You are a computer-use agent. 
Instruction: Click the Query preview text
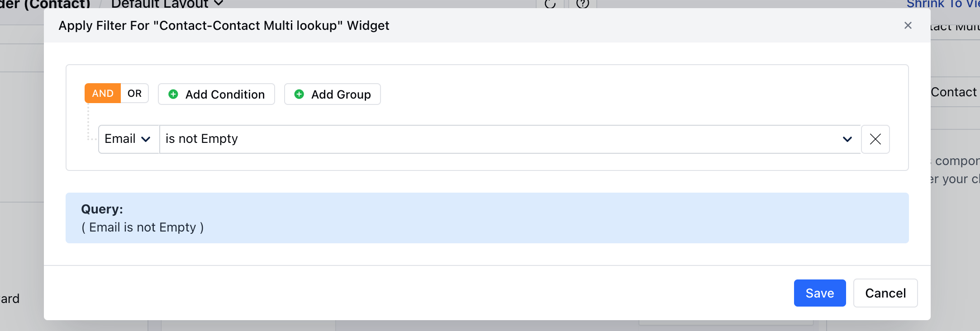pyautogui.click(x=143, y=227)
